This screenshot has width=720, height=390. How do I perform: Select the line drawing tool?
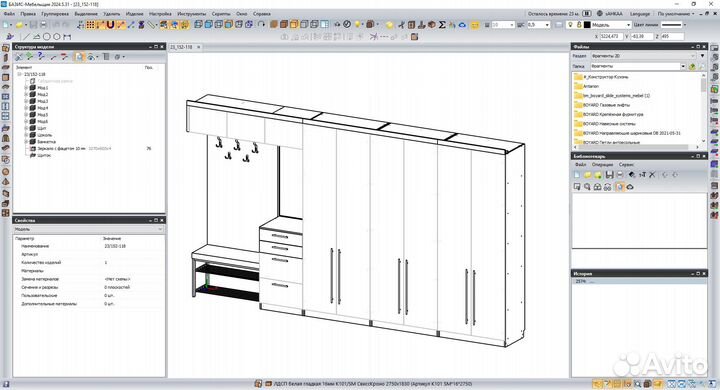click(26, 36)
